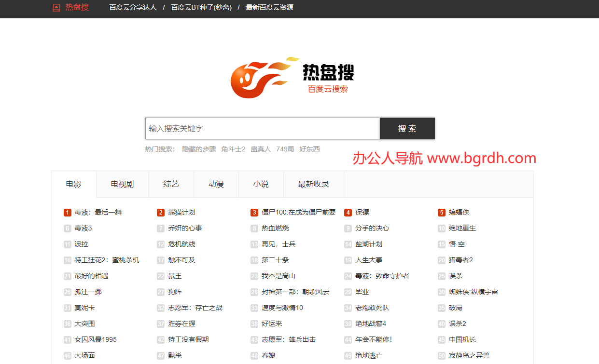This screenshot has height=364, width=599.
Task: Click hot search term 角斗士2
Action: tap(233, 149)
